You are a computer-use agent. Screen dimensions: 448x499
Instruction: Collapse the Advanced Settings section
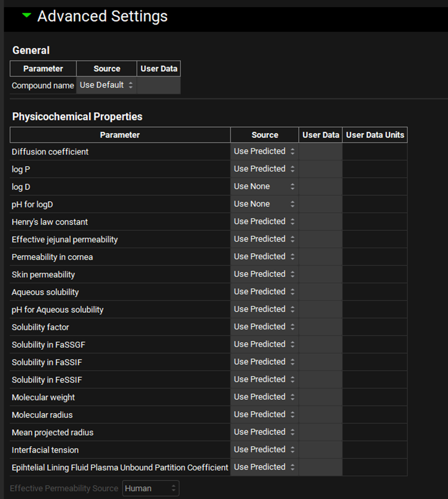pos(26,16)
